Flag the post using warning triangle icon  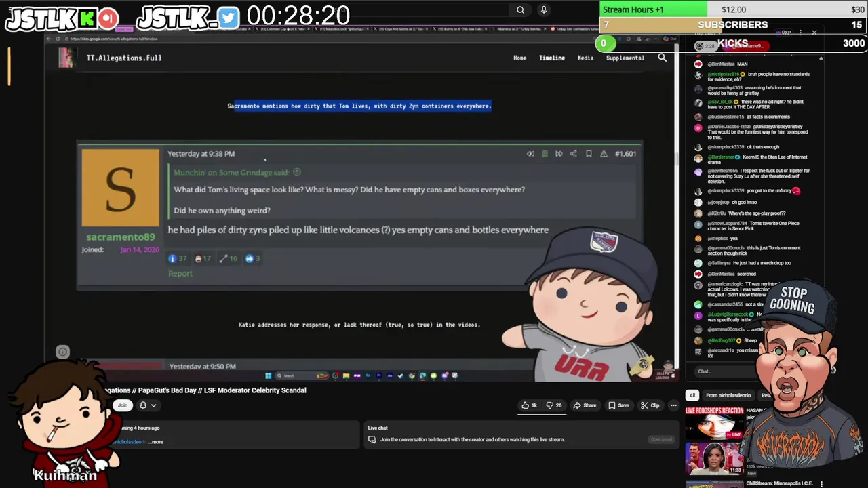[x=604, y=154]
